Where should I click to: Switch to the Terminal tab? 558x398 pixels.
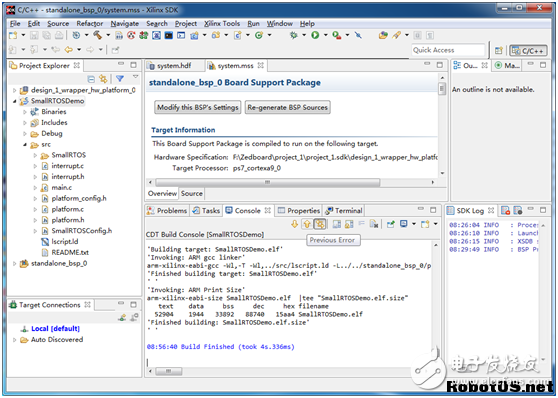(x=344, y=211)
